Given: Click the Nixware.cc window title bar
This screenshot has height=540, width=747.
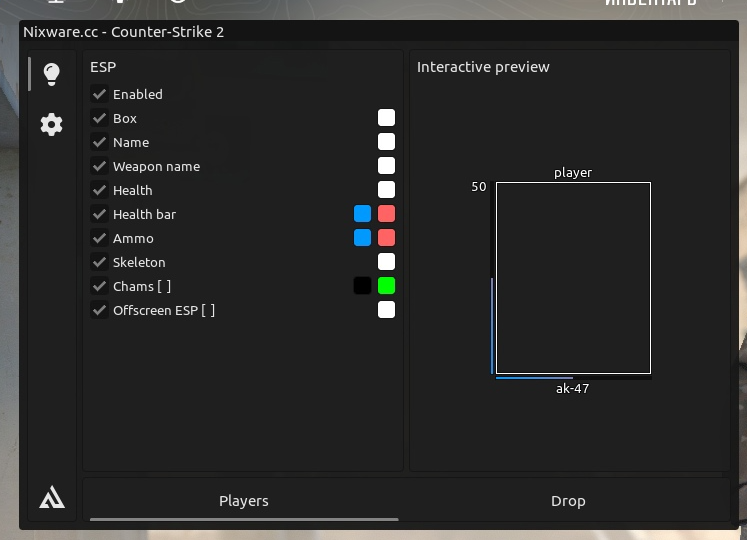Looking at the screenshot, I should tap(379, 32).
